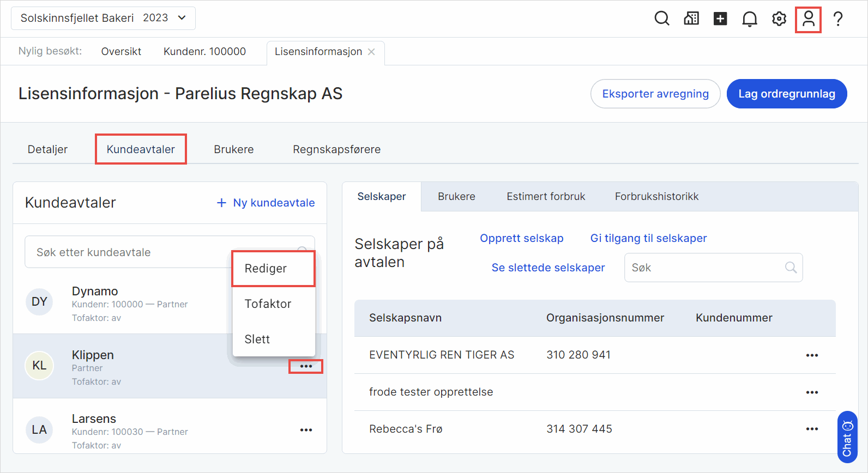Switch to the Estimert forbruk tab
Screen dimensions: 868x473
(546, 197)
